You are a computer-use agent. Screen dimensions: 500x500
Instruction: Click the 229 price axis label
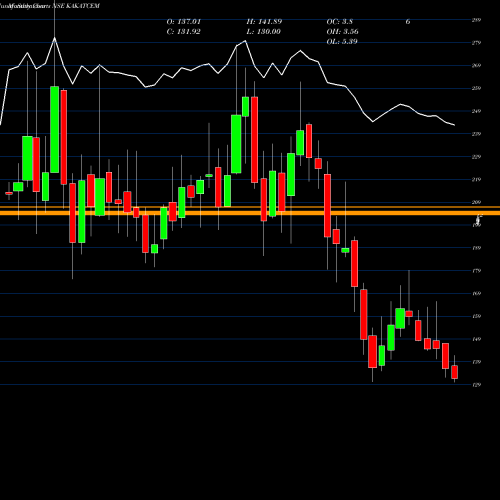point(476,157)
